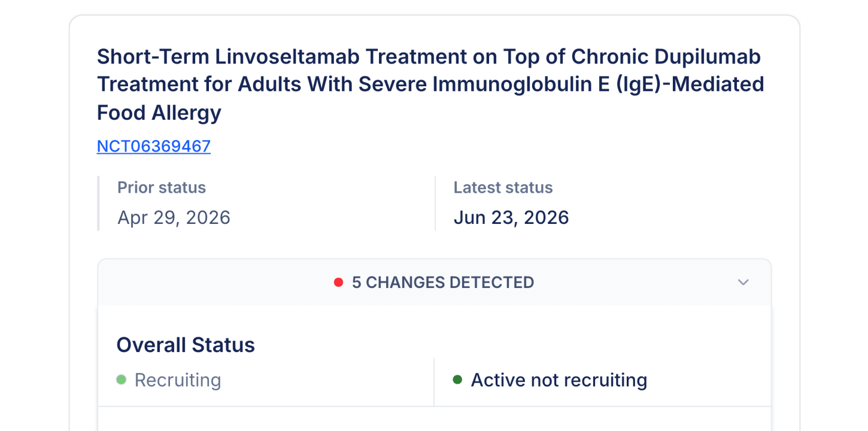
Task: Click the Overall Status section heading
Action: [x=186, y=345]
